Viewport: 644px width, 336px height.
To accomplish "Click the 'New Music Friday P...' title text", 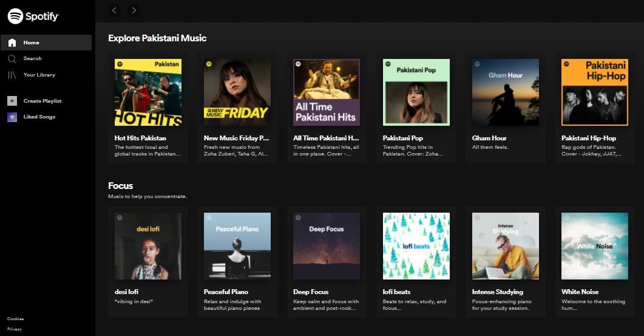I will [x=236, y=138].
